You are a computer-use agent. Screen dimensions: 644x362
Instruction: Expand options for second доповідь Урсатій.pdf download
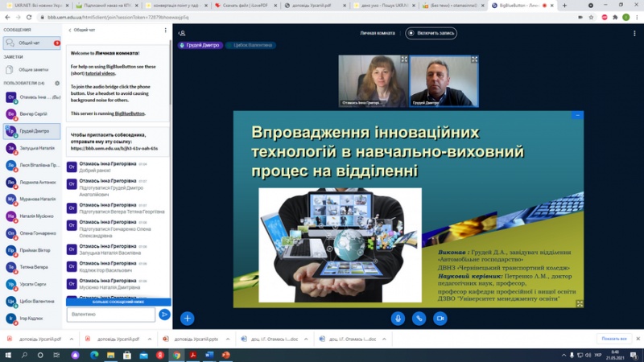[x=150, y=339]
